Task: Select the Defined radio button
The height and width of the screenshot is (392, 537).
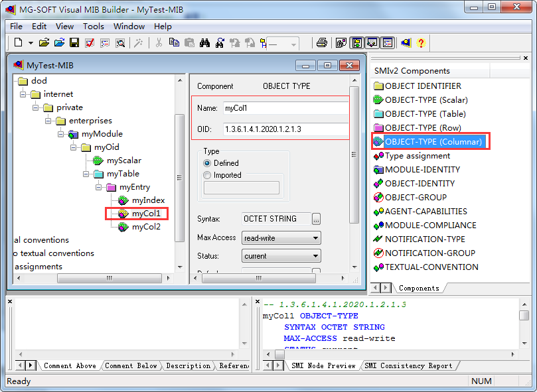Action: pyautogui.click(x=208, y=163)
